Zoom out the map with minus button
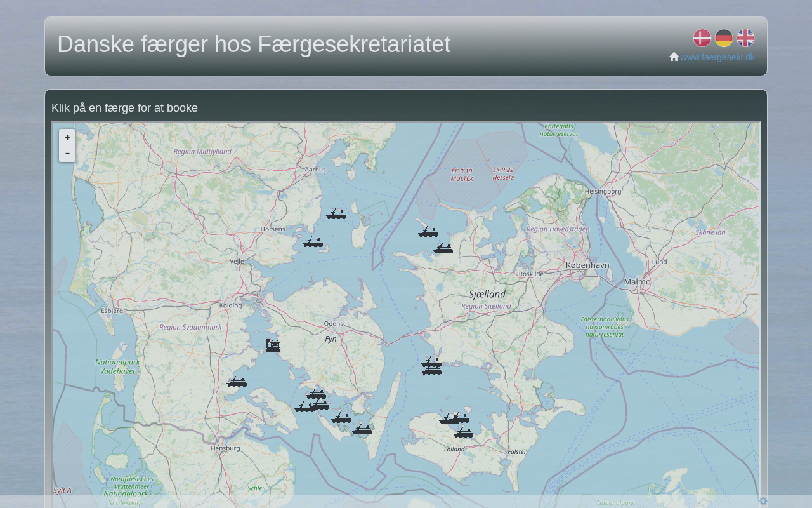This screenshot has height=508, width=812. point(67,153)
